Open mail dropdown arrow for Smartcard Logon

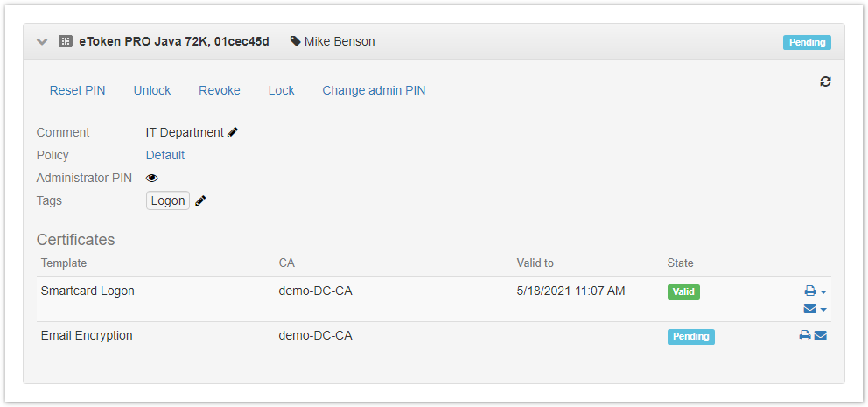823,309
